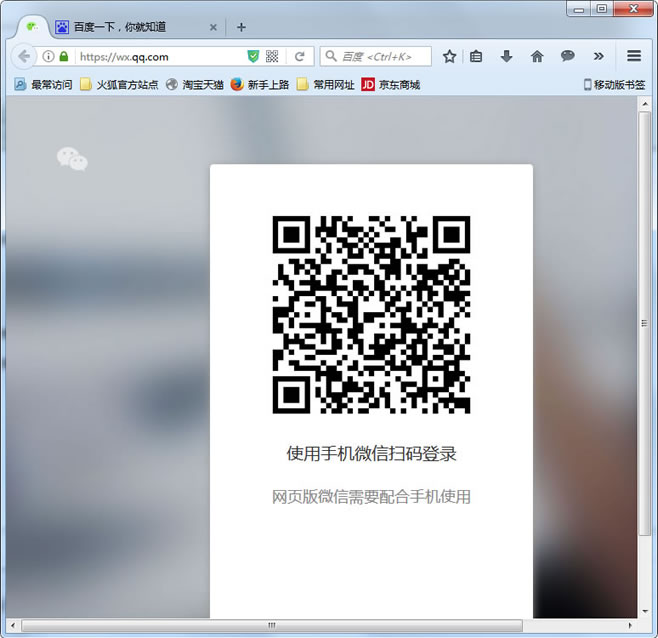Open the downloads arrow icon
Screen dimensions: 658x638
(507, 56)
